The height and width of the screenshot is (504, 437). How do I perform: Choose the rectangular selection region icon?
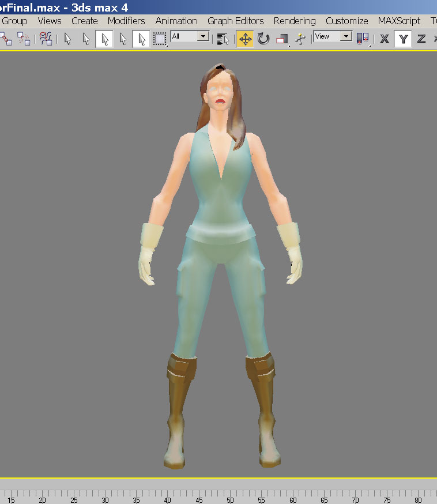click(x=160, y=39)
